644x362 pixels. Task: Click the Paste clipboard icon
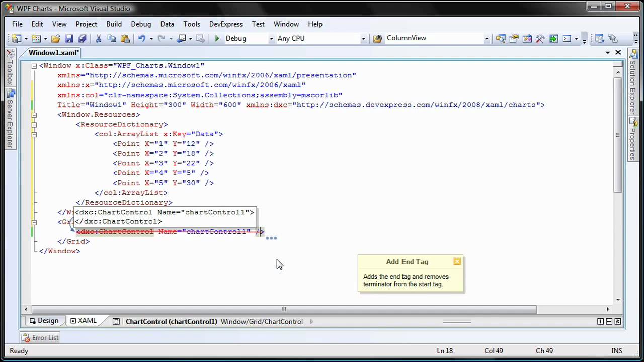pyautogui.click(x=125, y=38)
